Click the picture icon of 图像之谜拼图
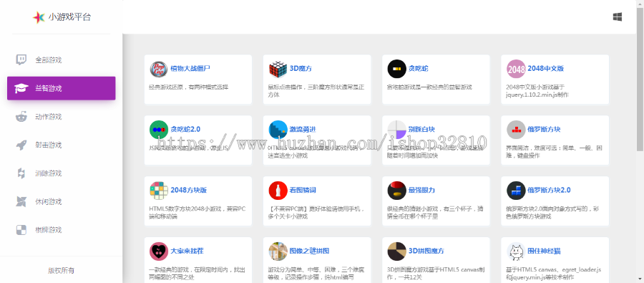 point(278,251)
